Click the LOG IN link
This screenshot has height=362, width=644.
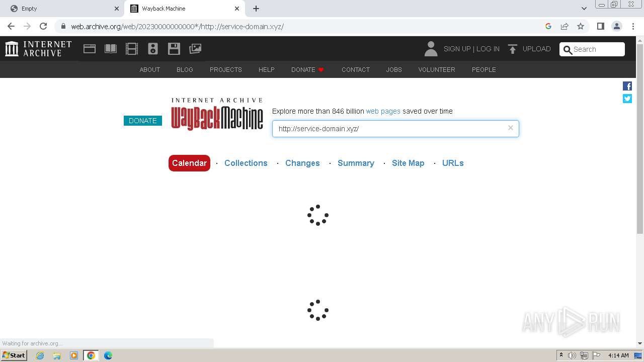pyautogui.click(x=488, y=49)
